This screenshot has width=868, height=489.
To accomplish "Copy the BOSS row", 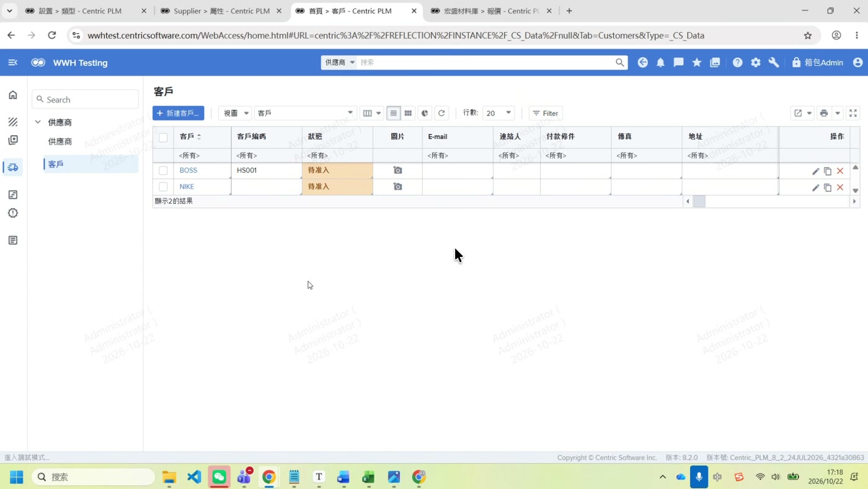I will tap(828, 171).
